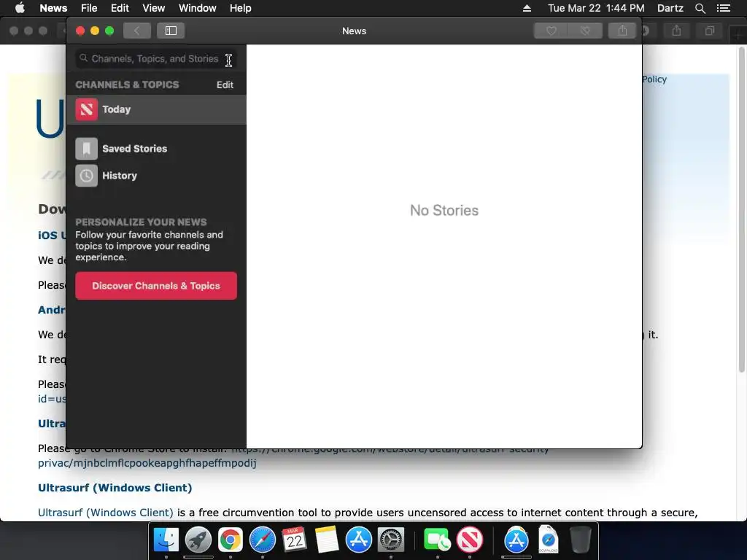
Task: Click Edit next to Channels & Topics
Action: 225,85
